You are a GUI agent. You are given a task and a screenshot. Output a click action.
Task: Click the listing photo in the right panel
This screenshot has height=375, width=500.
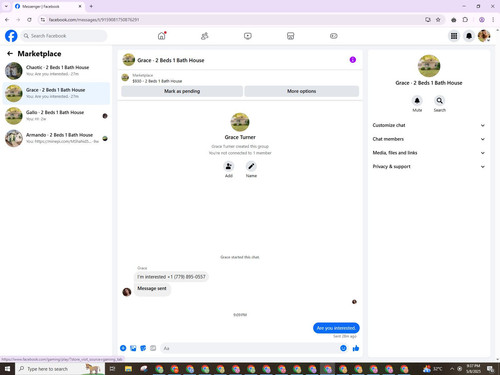tap(429, 66)
